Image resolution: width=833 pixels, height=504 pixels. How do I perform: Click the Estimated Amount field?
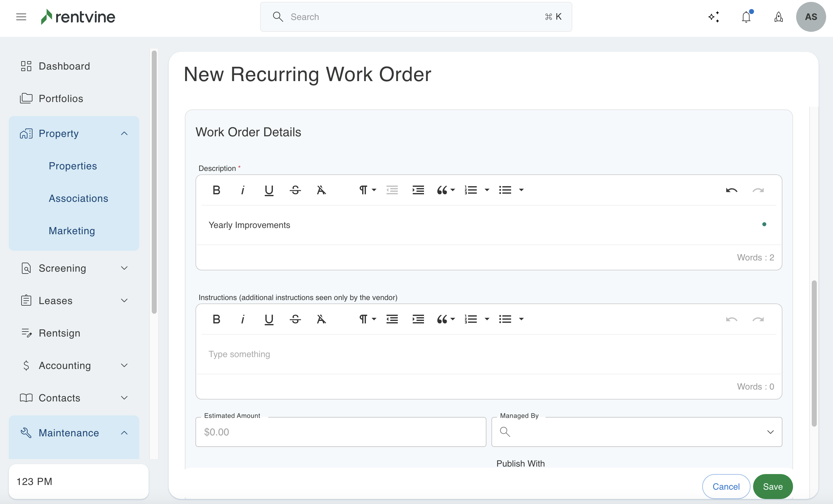click(340, 432)
